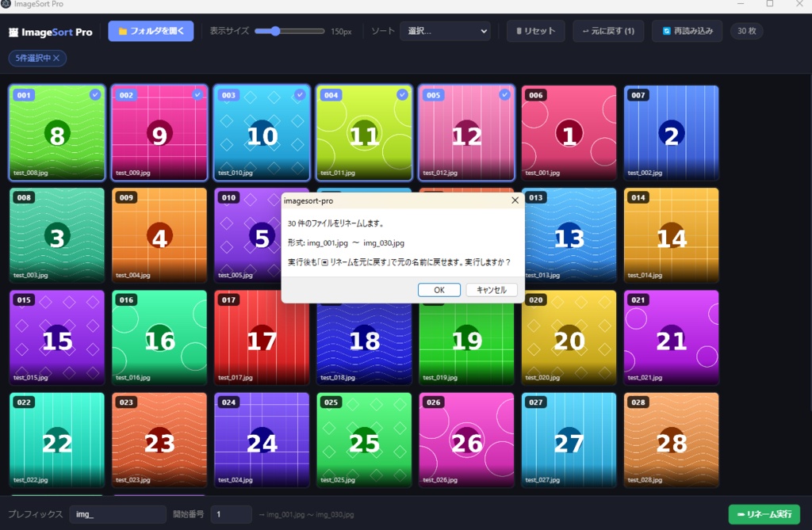This screenshot has height=530, width=812.
Task: Uncheck the checkmark on test_011.jpg thumbnail
Action: (x=402, y=94)
